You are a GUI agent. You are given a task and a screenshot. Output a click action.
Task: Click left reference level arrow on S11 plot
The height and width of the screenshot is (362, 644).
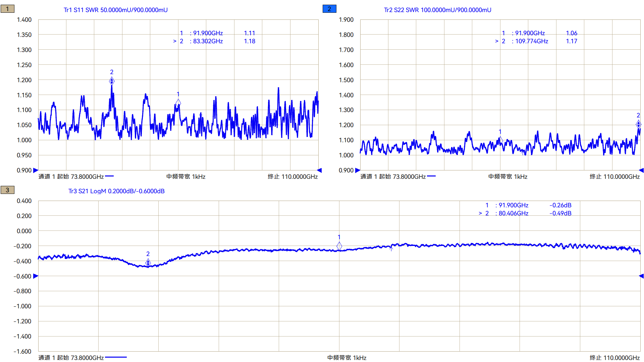coord(36,170)
